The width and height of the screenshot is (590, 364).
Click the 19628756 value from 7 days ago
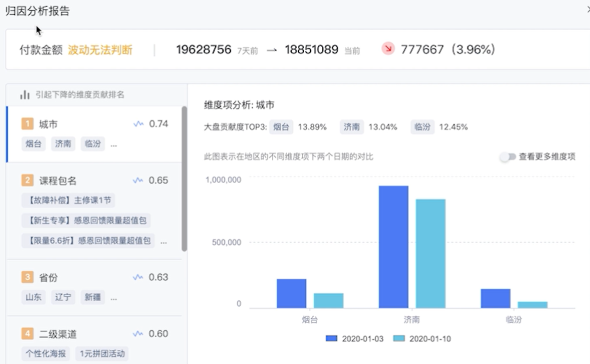point(203,49)
